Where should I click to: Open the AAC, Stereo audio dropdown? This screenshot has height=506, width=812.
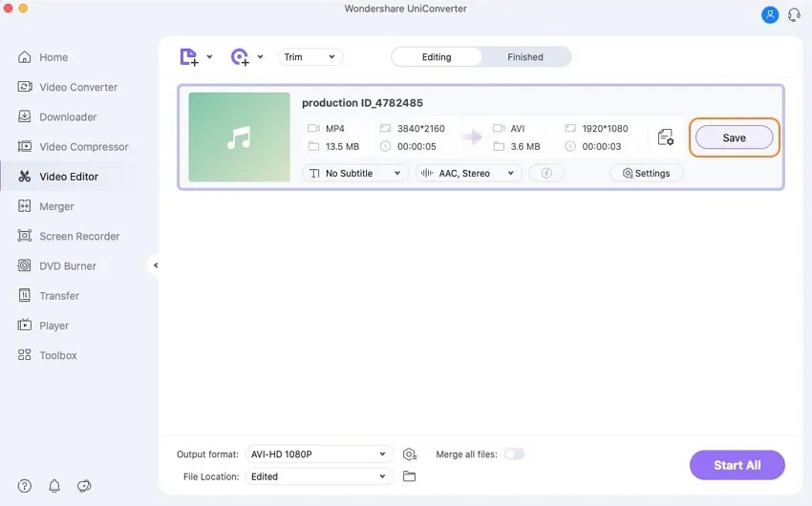point(469,174)
